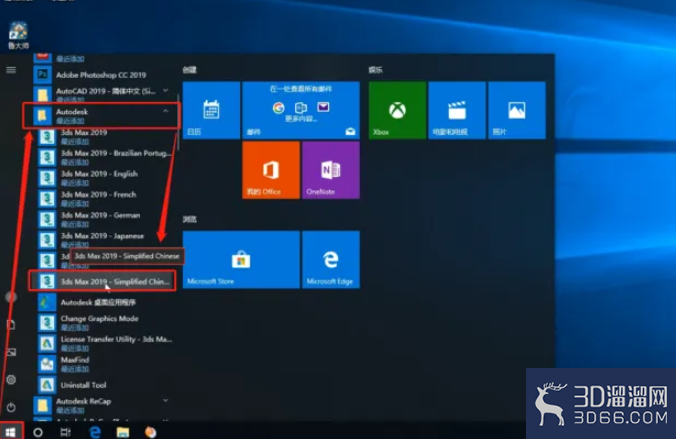The width and height of the screenshot is (676, 439).
Task: Click the 娱乐 tile group header
Action: [x=376, y=70]
